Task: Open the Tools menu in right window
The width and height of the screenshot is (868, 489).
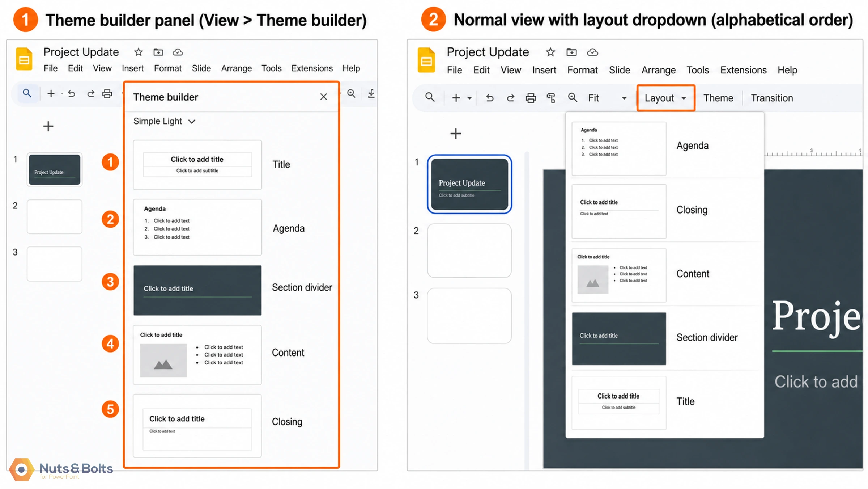Action: pos(698,70)
